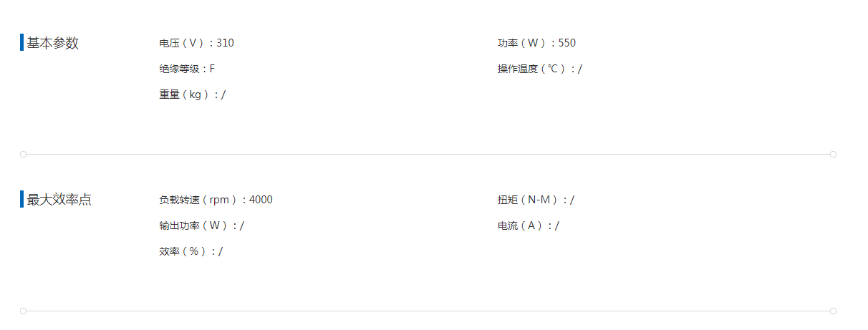Image resolution: width=868 pixels, height=330 pixels.
Task: Click the 基本参数 section heading
Action: [53, 43]
